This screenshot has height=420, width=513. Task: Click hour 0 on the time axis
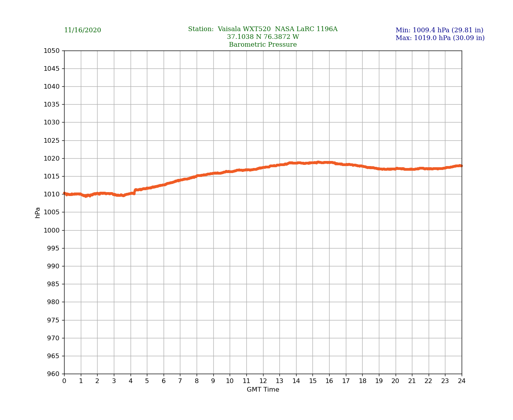64,381
